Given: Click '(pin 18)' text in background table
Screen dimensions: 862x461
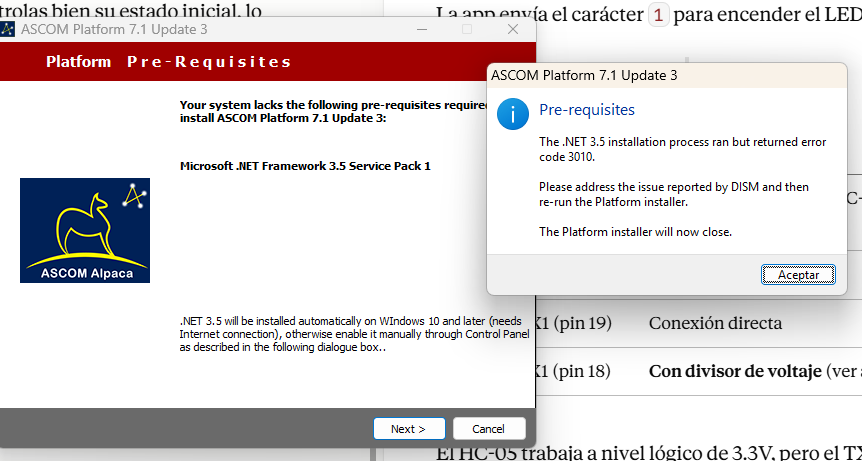Looking at the screenshot, I should pos(582,371).
